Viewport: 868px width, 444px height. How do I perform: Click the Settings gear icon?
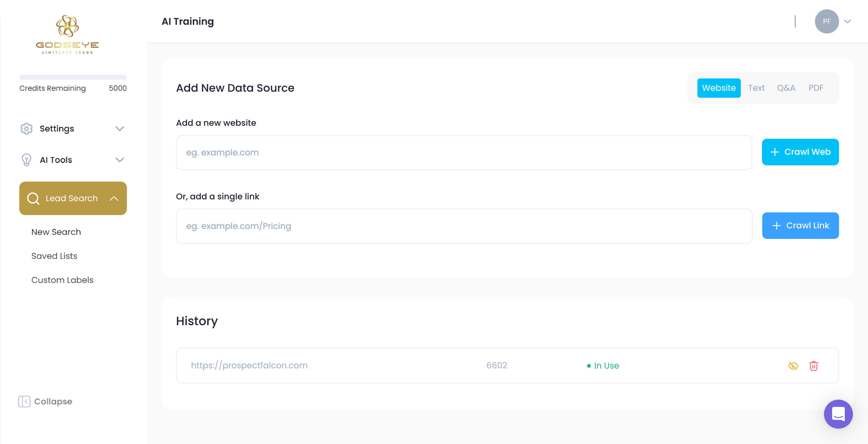[x=26, y=128]
